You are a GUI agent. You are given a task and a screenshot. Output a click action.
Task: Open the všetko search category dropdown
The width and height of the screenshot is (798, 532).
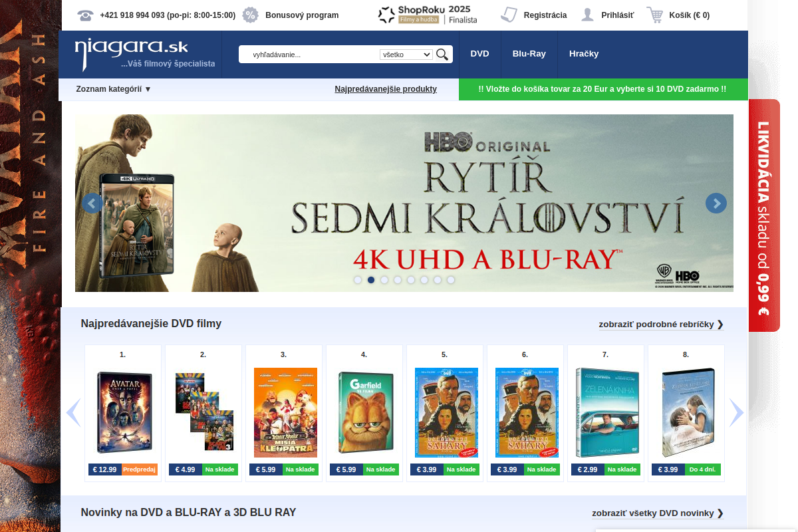tap(406, 55)
